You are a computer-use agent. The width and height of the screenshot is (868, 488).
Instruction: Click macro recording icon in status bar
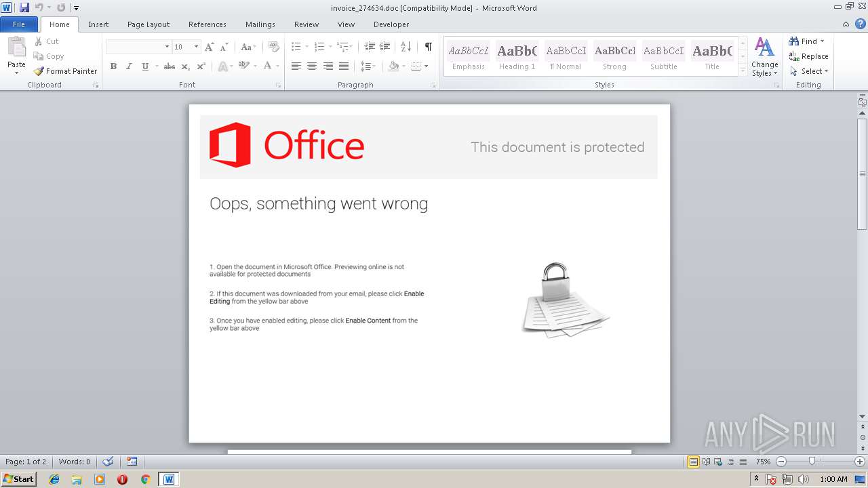coord(132,462)
